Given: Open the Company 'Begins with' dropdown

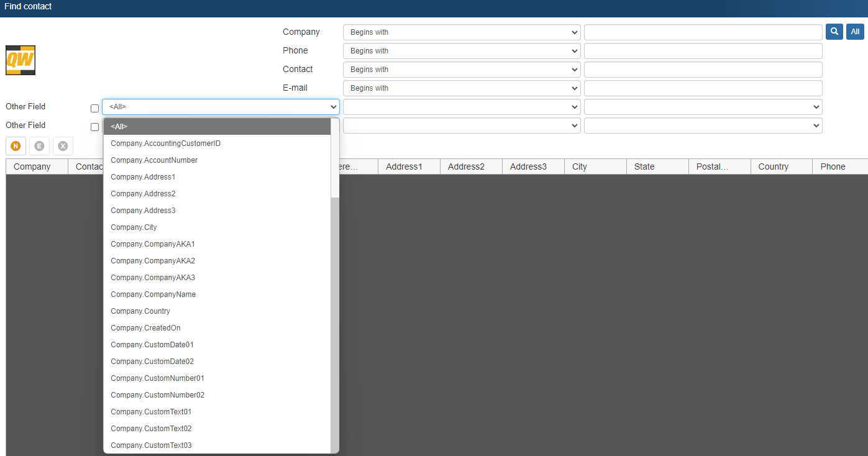Looking at the screenshot, I should click(x=462, y=32).
